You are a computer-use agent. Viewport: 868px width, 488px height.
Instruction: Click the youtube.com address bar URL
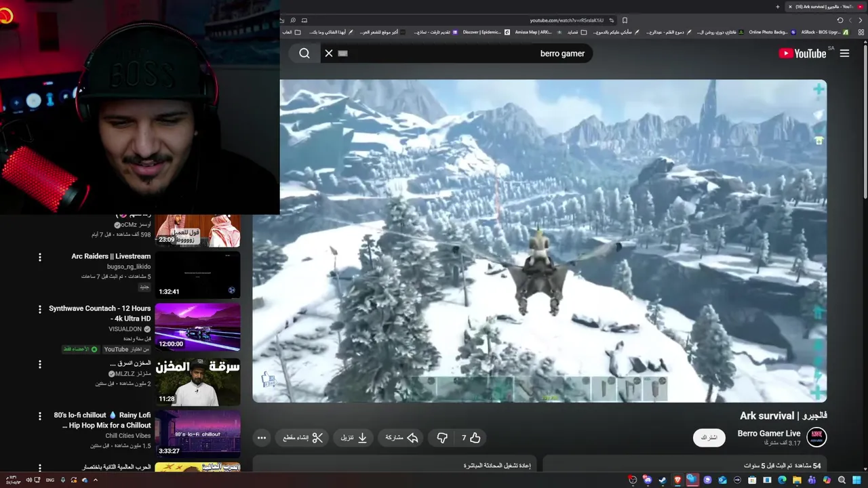pos(567,20)
